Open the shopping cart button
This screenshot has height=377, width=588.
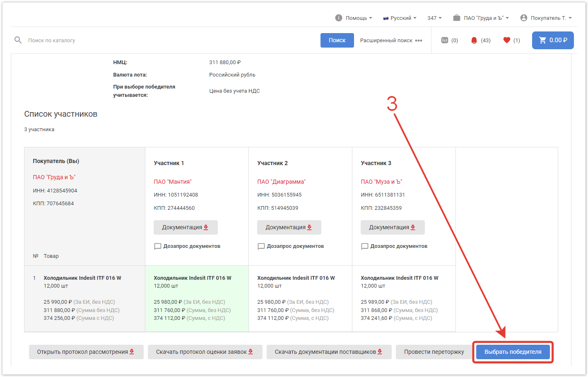(552, 40)
